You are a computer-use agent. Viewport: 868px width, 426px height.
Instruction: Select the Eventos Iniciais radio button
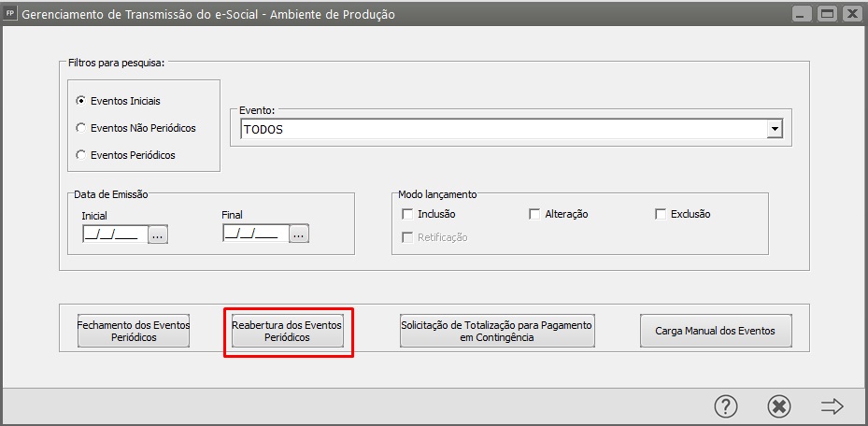[x=81, y=101]
